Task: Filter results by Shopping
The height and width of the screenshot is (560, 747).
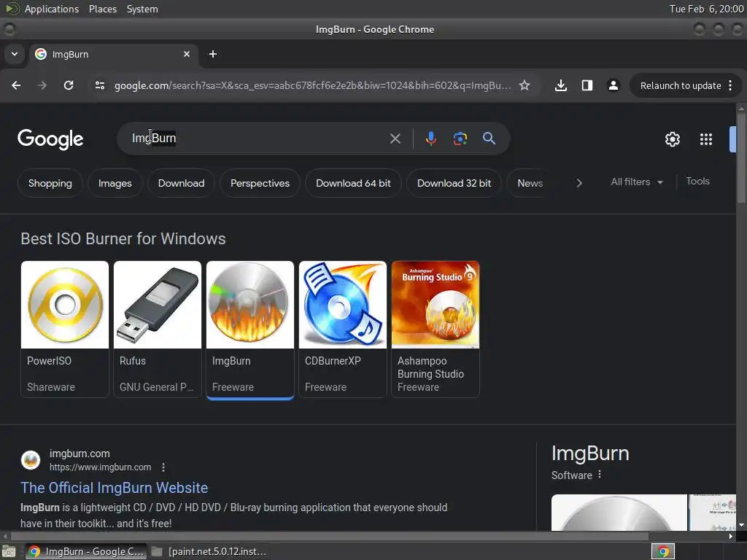Action: pyautogui.click(x=50, y=183)
